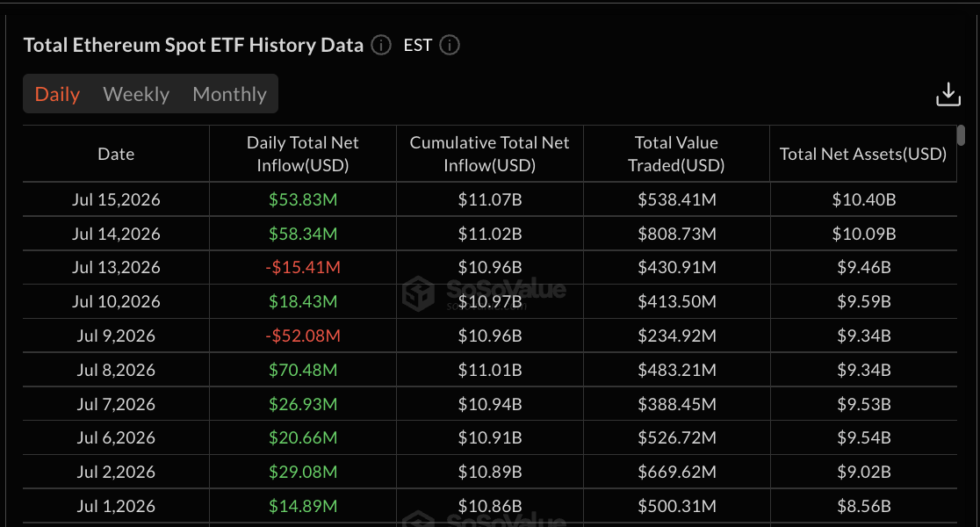The height and width of the screenshot is (527, 980).
Task: Click the $10.89B cumulative inflow cell
Action: (490, 472)
